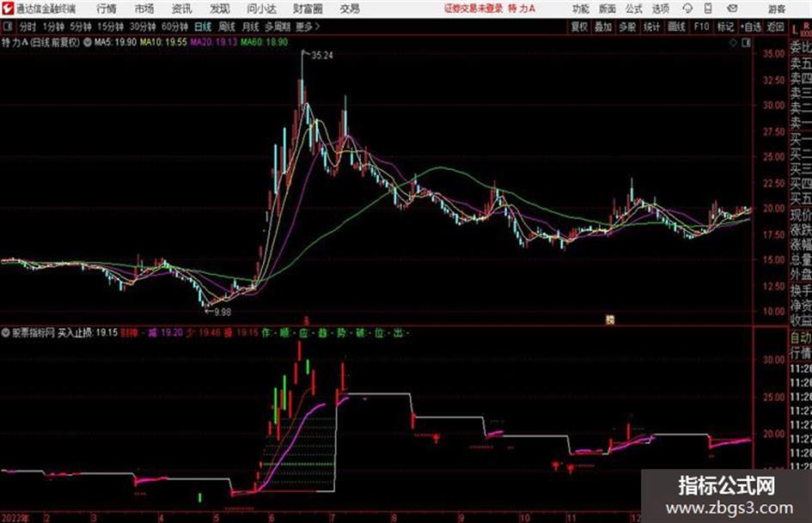
Task: Toggle 自选 watchlist for this stock
Action: coord(750,27)
